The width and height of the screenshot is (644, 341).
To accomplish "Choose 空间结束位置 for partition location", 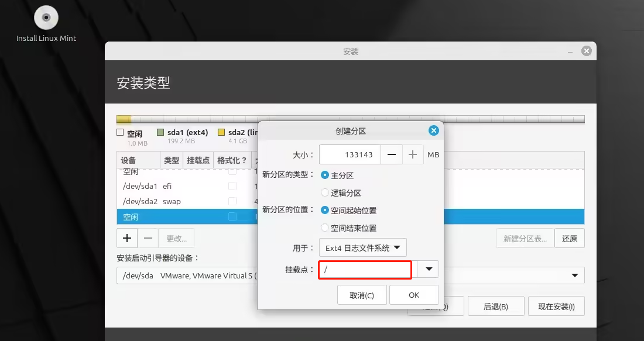I will pos(326,228).
